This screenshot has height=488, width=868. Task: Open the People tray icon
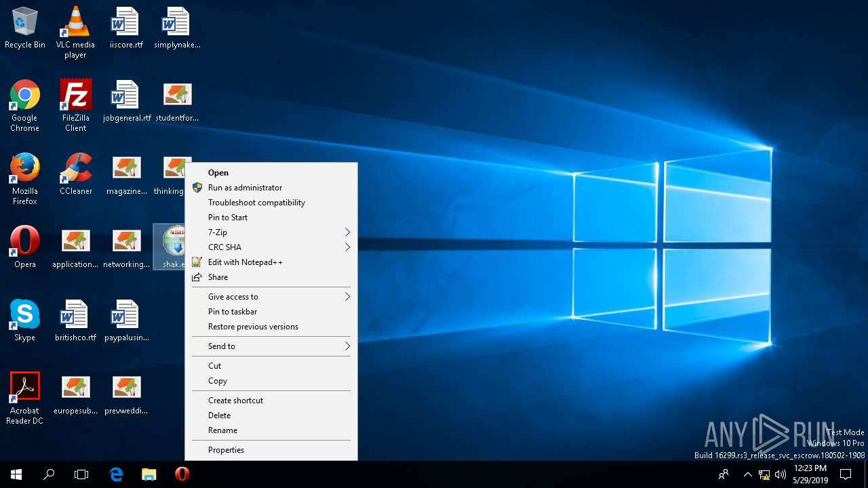pyautogui.click(x=724, y=474)
